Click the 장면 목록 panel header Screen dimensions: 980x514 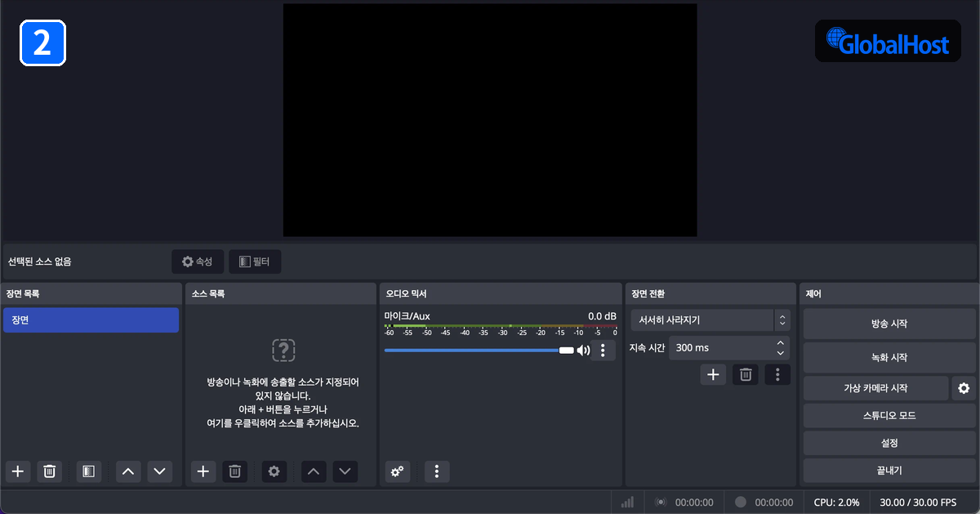pyautogui.click(x=91, y=293)
